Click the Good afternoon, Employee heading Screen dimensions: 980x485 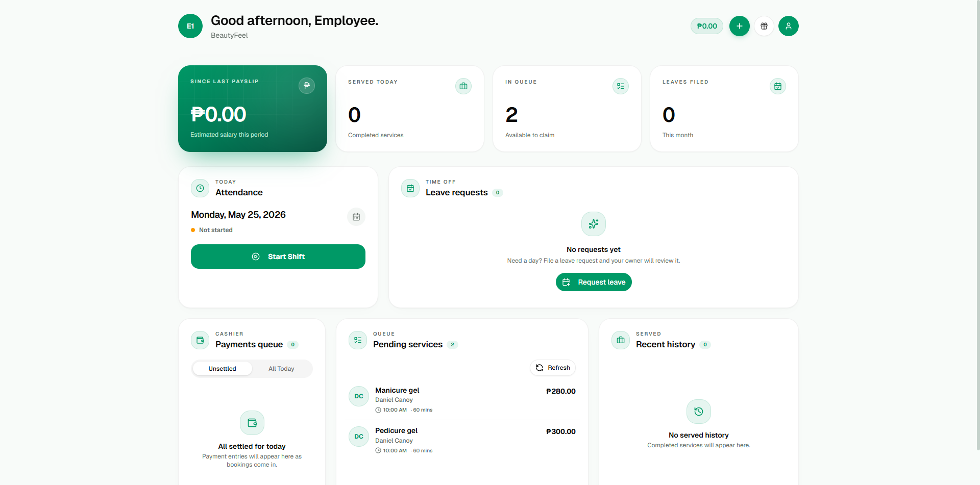pos(295,20)
